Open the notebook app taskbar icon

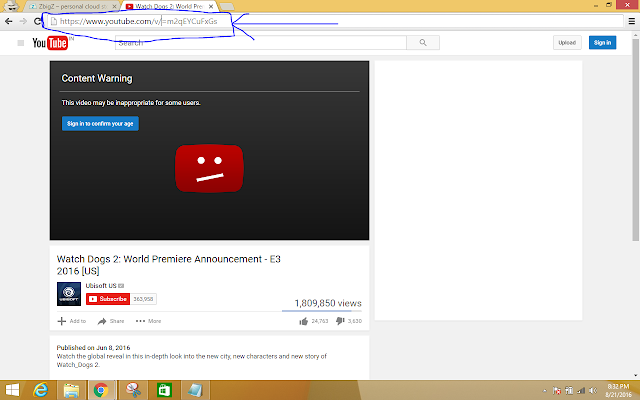(x=195, y=390)
